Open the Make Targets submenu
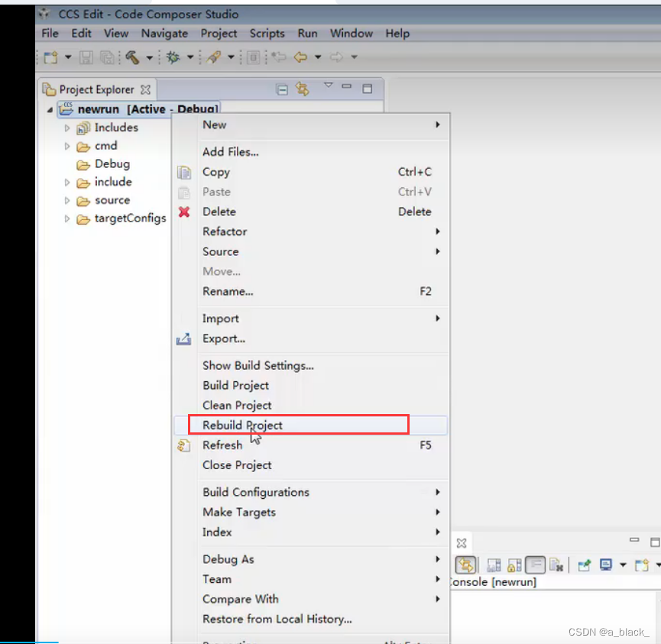This screenshot has width=661, height=644. pos(310,512)
